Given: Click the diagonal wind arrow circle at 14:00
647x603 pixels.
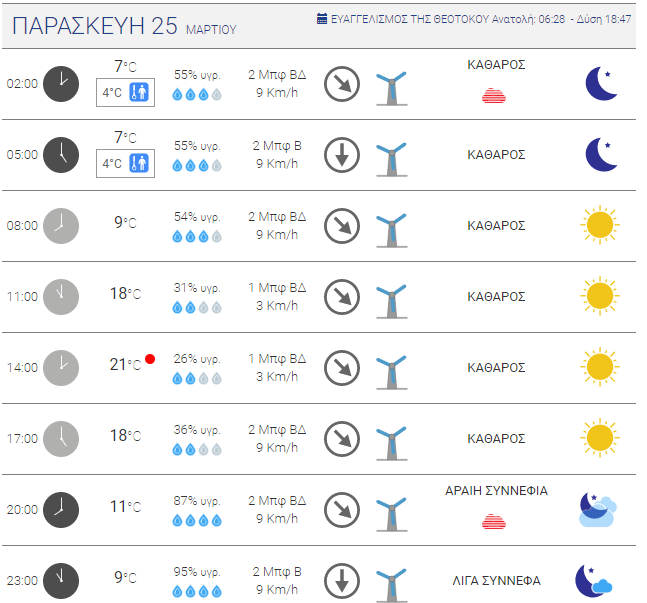Looking at the screenshot, I should click(342, 368).
